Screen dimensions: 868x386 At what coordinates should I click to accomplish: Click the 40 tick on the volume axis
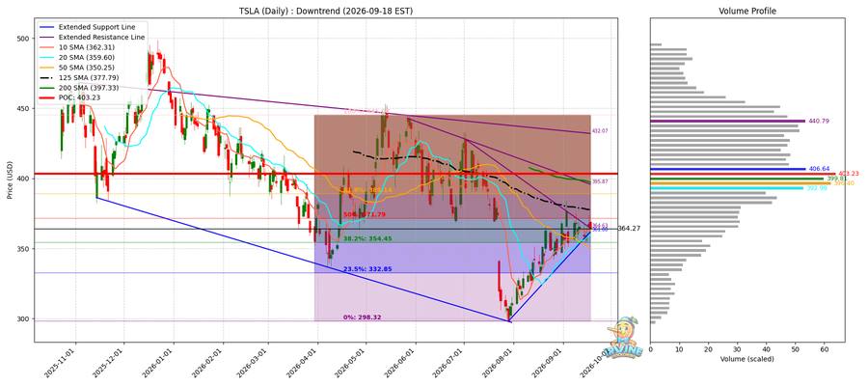(766, 349)
